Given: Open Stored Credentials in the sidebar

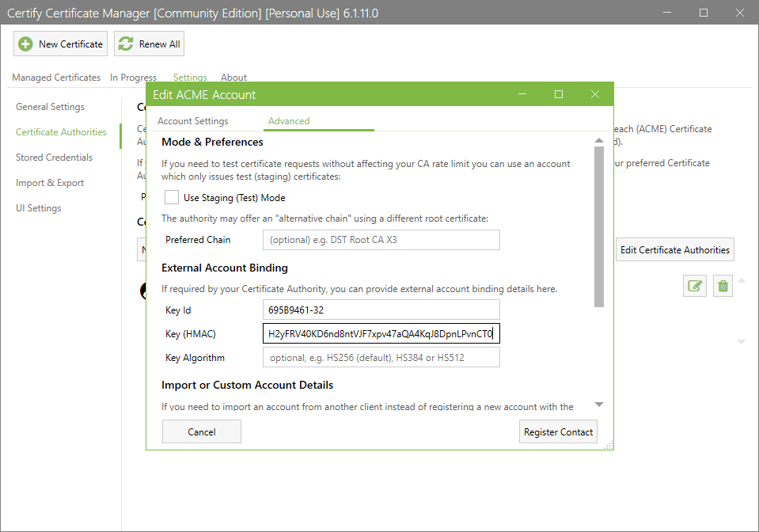Looking at the screenshot, I should 54,158.
